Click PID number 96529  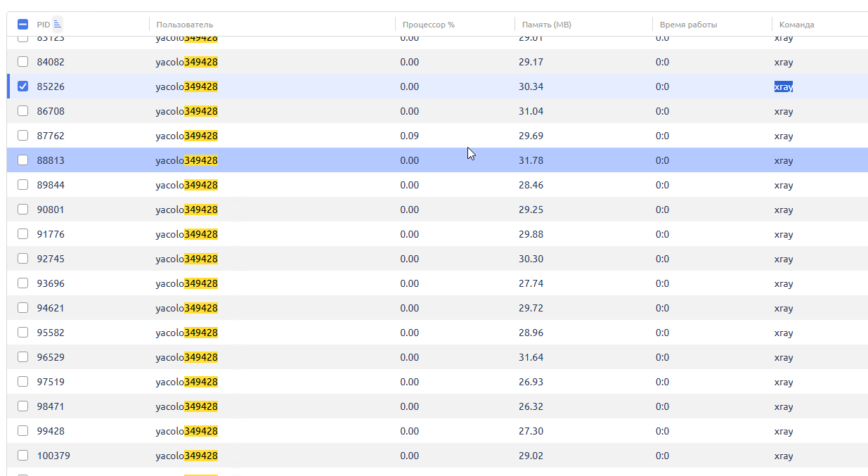click(51, 357)
